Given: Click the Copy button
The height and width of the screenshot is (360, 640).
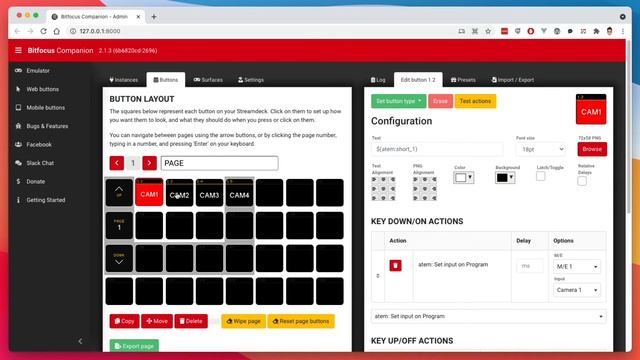Looking at the screenshot, I should pyautogui.click(x=124, y=321).
